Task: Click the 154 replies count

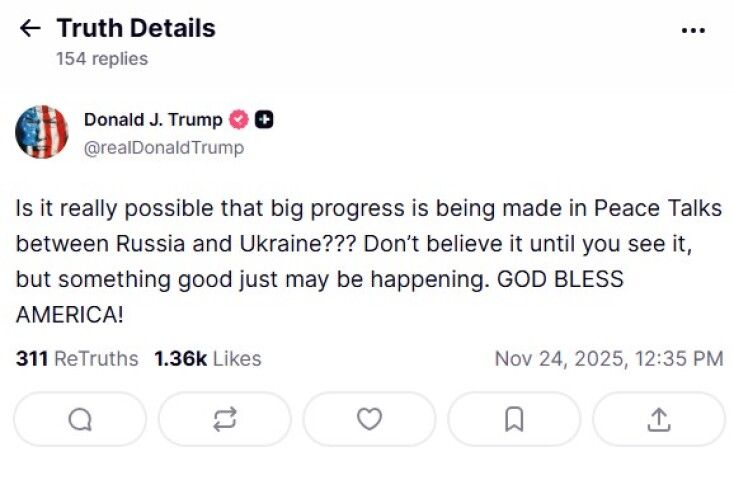Action: (x=102, y=59)
